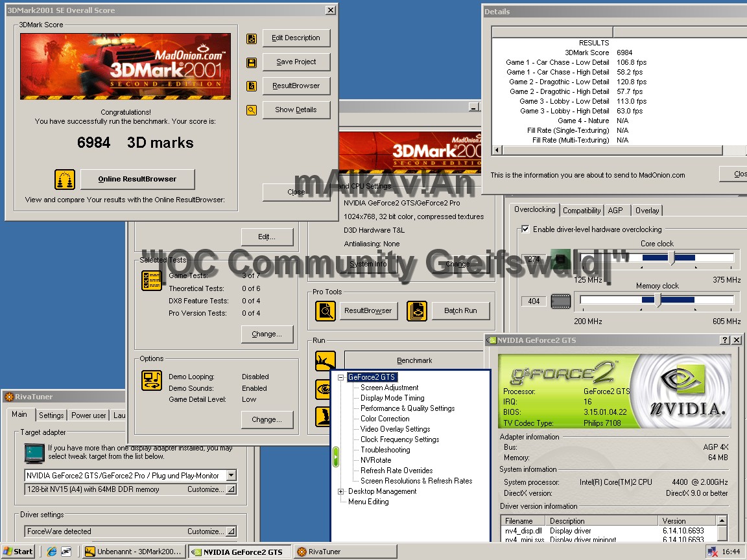Disable driver-level hardware overclocking checkbox
The height and width of the screenshot is (560, 747).
(x=525, y=229)
